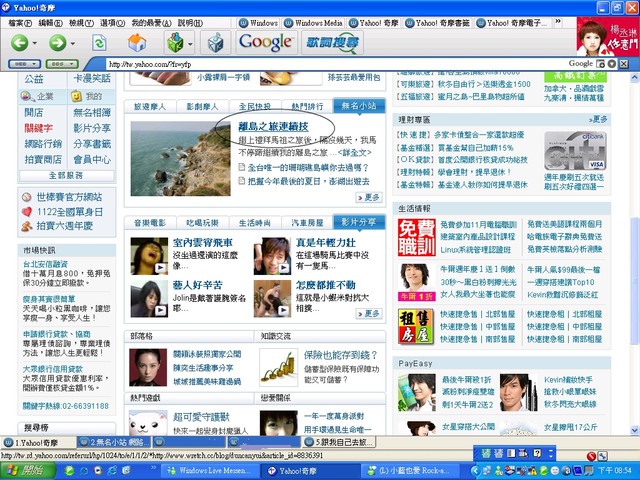
Task: Open the green cube button dropdown arrow
Action: (190, 43)
